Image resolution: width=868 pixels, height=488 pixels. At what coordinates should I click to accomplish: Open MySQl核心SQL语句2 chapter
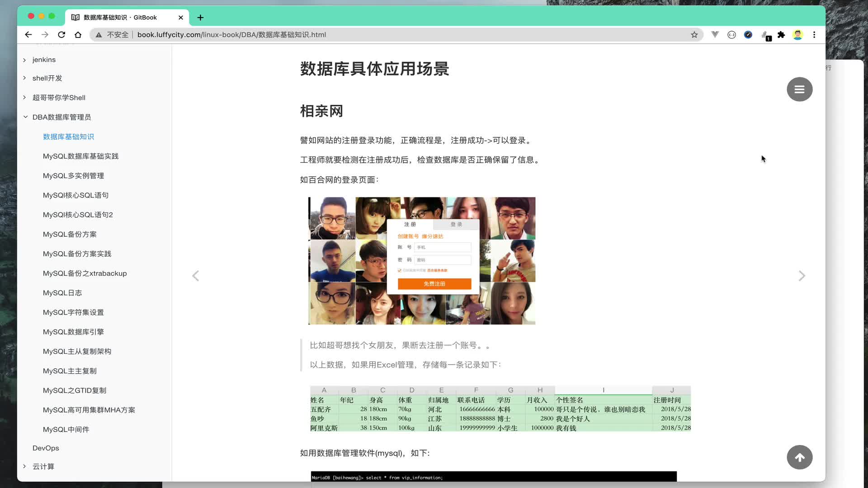(78, 215)
